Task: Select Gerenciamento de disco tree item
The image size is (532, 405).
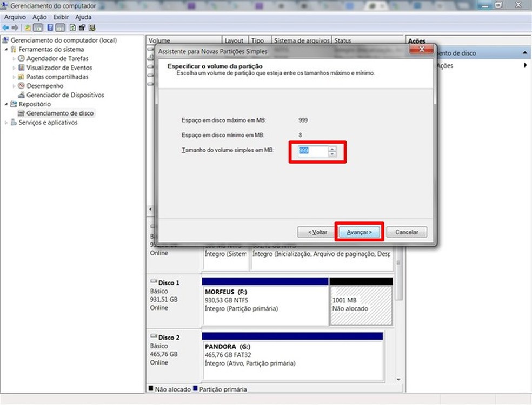Action: [x=60, y=113]
